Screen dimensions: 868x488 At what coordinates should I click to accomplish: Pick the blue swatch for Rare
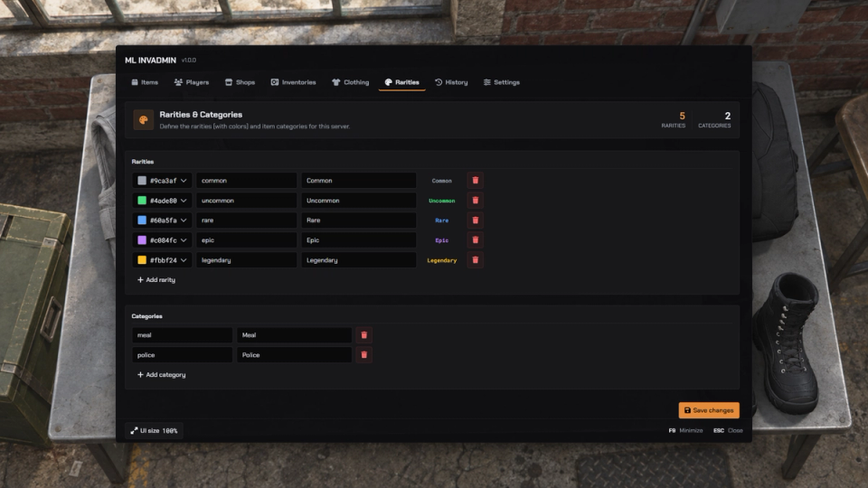(x=142, y=221)
